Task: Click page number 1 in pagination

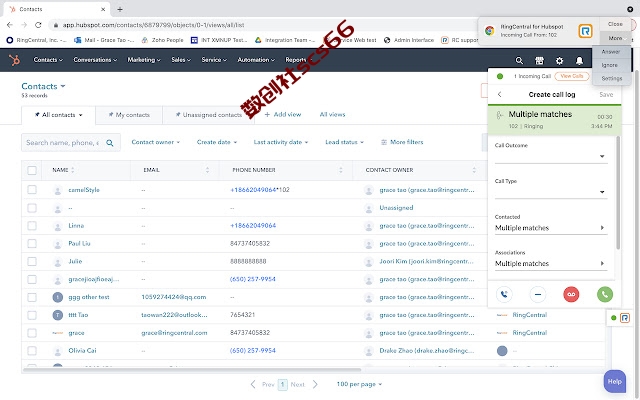Action: [282, 384]
